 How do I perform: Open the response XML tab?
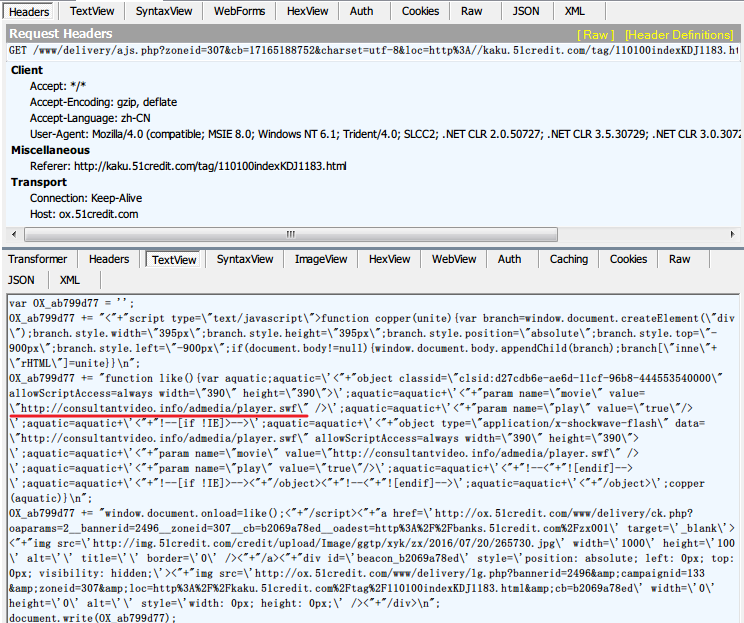70,280
